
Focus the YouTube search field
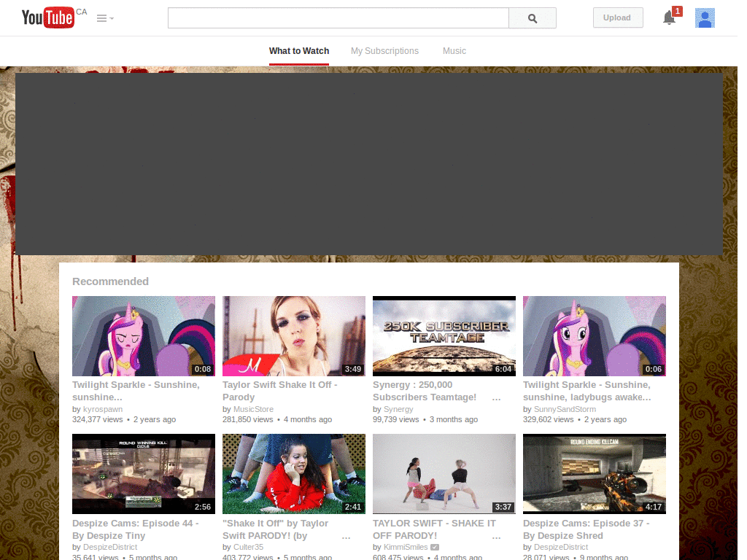(x=338, y=18)
